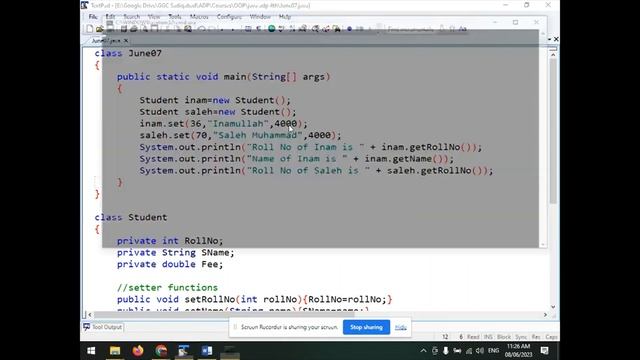Open the Help menu
The height and width of the screenshot is (360, 640).
[285, 17]
